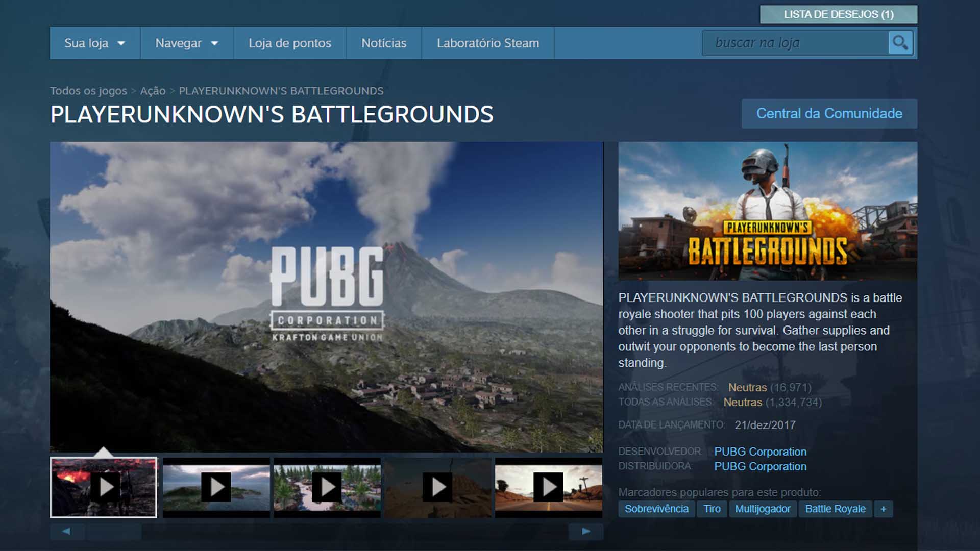Focus the buscar na loja search field

click(795, 43)
